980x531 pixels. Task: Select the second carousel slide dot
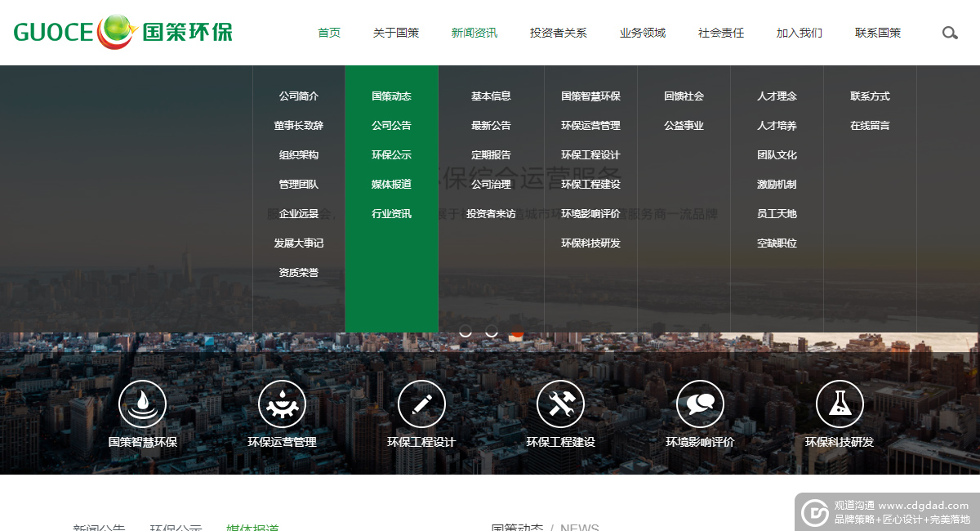[492, 331]
